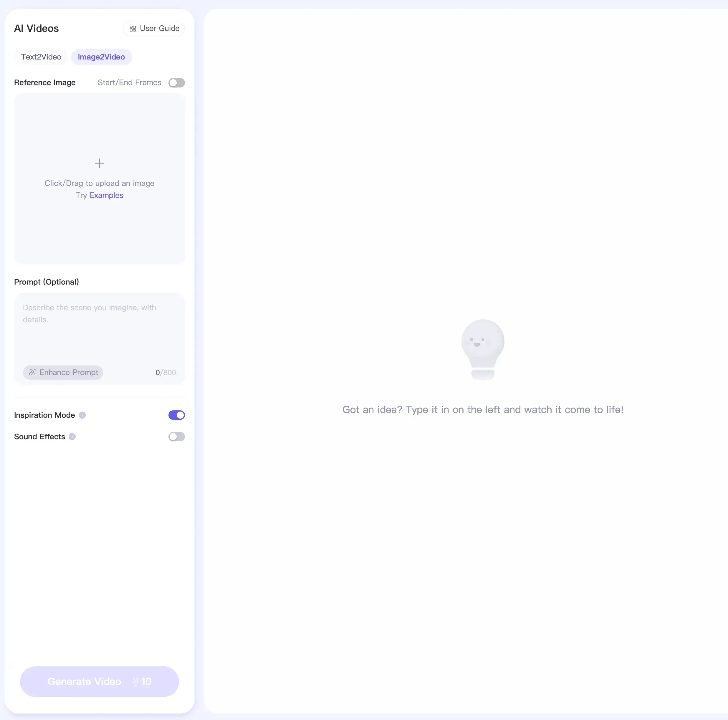The height and width of the screenshot is (720, 728).
Task: Click the Enhance Prompt button
Action: click(63, 372)
